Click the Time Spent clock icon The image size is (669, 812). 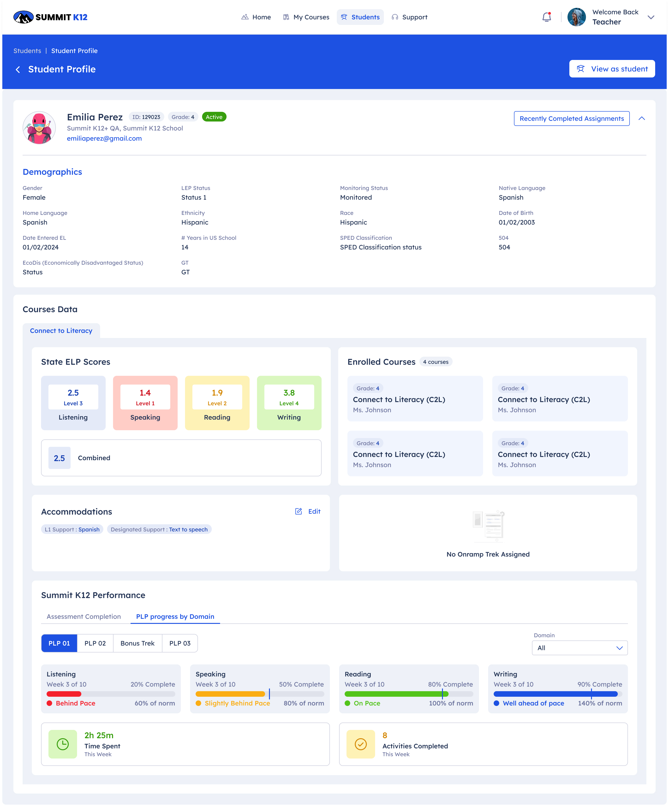click(63, 744)
